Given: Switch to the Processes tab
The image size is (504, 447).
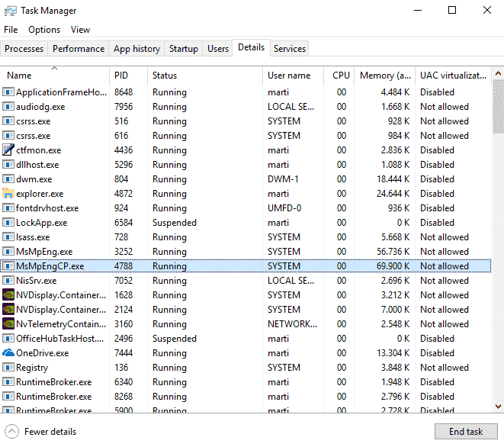Looking at the screenshot, I should tap(24, 49).
